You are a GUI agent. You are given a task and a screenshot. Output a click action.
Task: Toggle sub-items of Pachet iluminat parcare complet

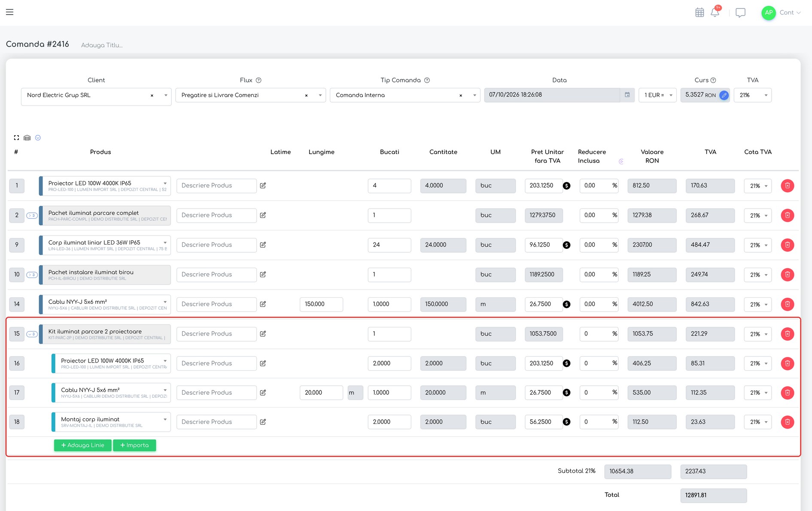32,215
